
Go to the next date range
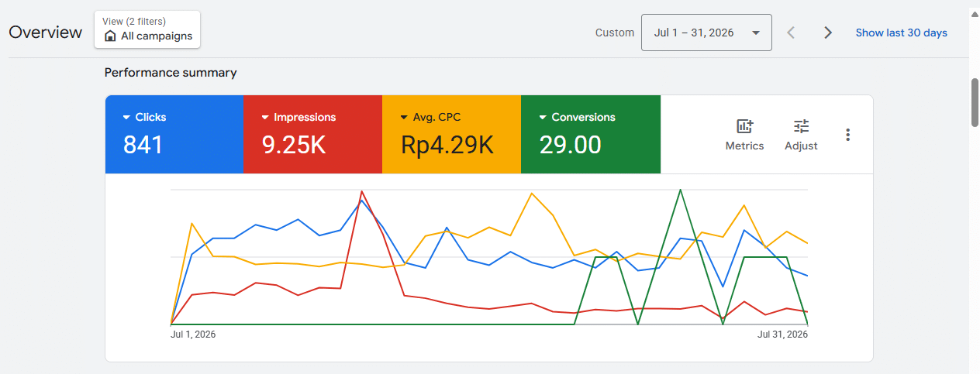(x=828, y=33)
